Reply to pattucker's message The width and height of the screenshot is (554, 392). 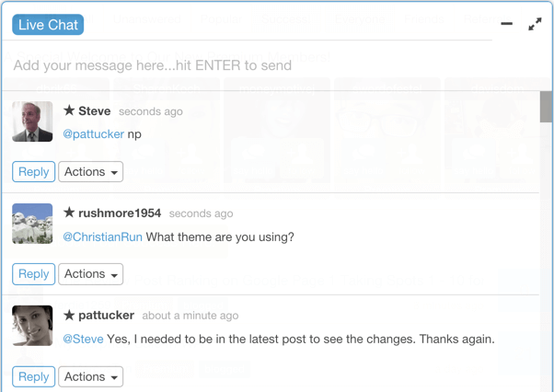point(33,376)
